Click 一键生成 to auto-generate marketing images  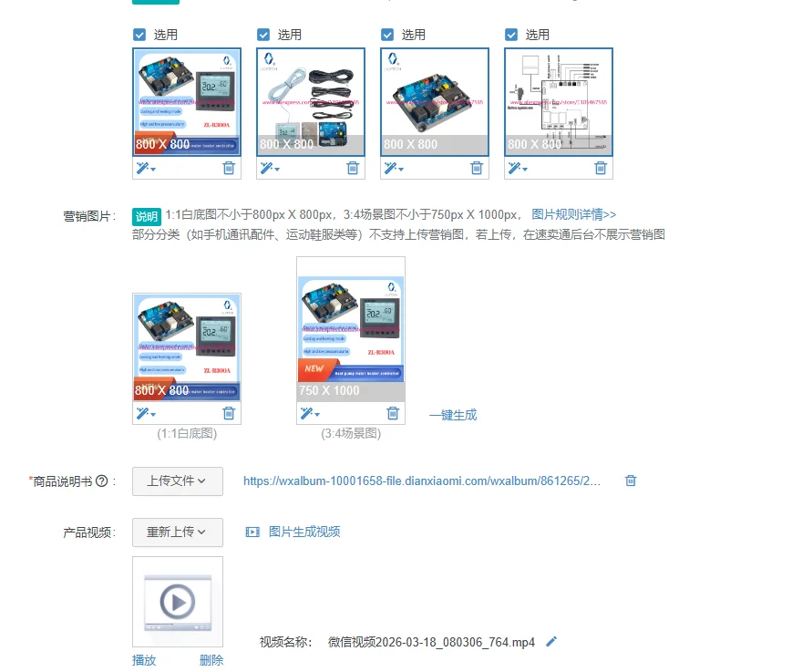click(x=453, y=415)
